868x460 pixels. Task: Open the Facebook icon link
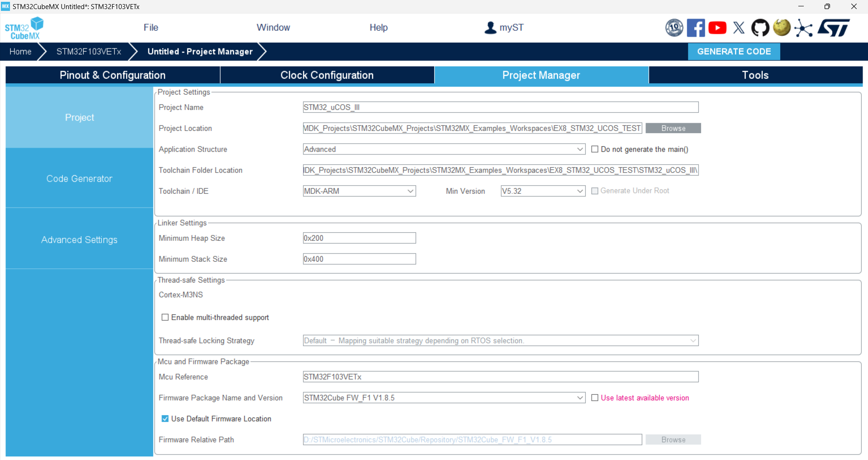pyautogui.click(x=696, y=28)
